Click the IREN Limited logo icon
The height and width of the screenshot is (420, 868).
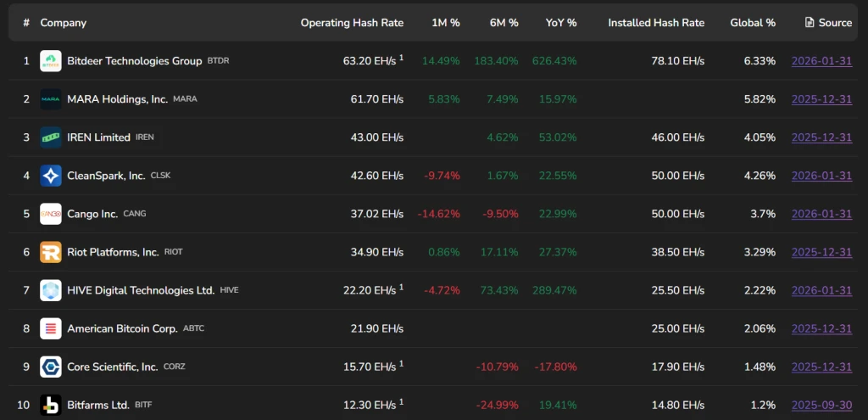point(51,137)
